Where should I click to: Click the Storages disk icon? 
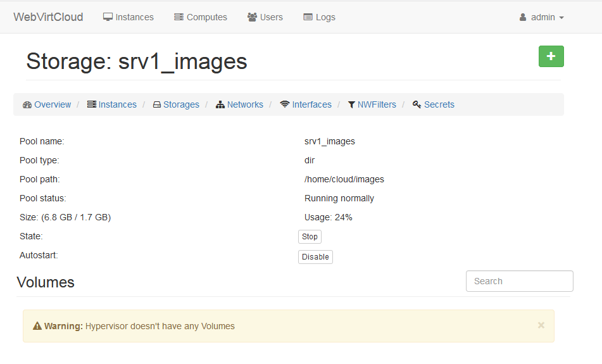tap(157, 104)
